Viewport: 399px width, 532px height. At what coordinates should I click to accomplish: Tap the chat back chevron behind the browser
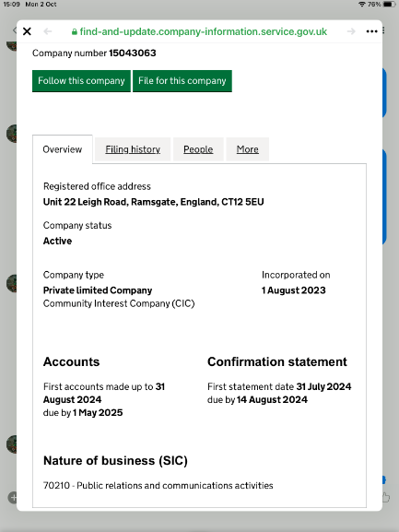pos(15,30)
